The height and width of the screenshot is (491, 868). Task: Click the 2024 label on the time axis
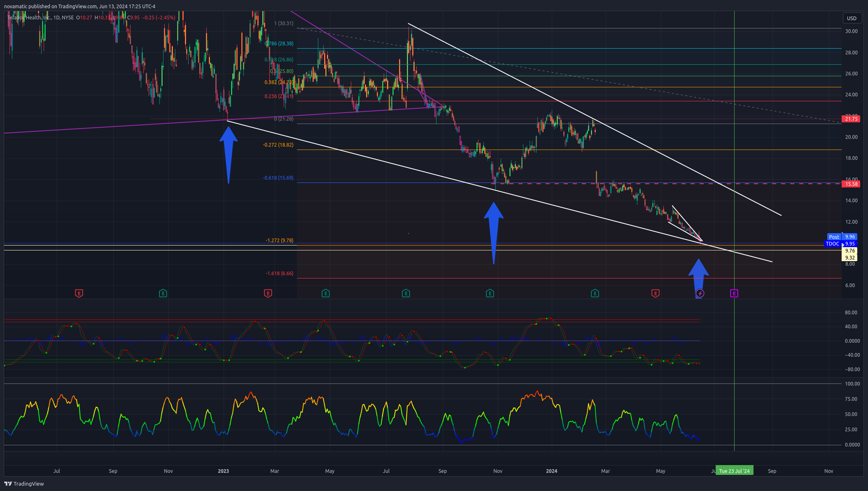(552, 471)
